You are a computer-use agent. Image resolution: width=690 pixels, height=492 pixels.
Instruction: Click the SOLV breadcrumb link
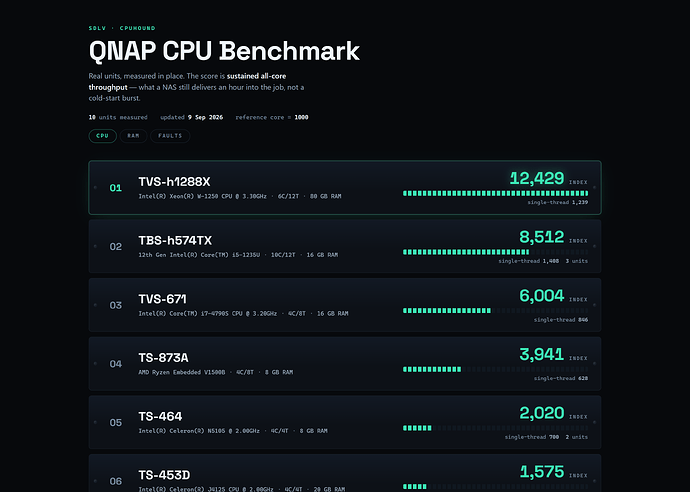pos(97,28)
